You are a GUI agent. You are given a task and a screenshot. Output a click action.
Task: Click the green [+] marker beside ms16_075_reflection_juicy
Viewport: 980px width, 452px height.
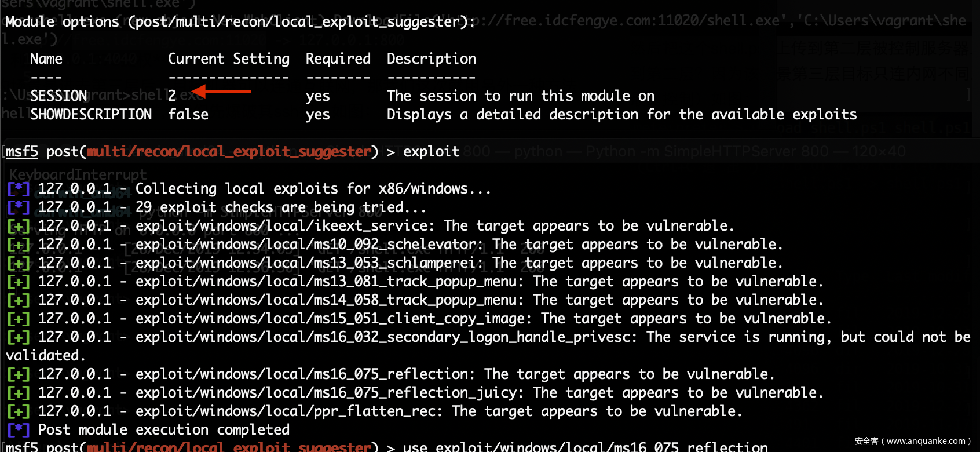[x=19, y=393]
